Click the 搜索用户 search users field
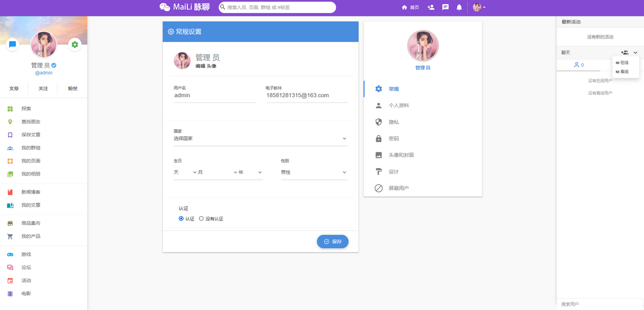Screen dimensions: 644x310 (600, 304)
